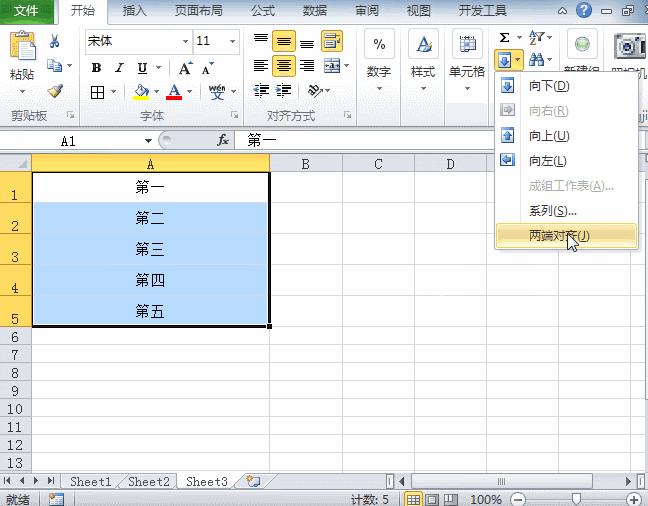Click the Sort and Filter icon
Image resolution: width=648 pixels, height=506 pixels.
pos(536,38)
